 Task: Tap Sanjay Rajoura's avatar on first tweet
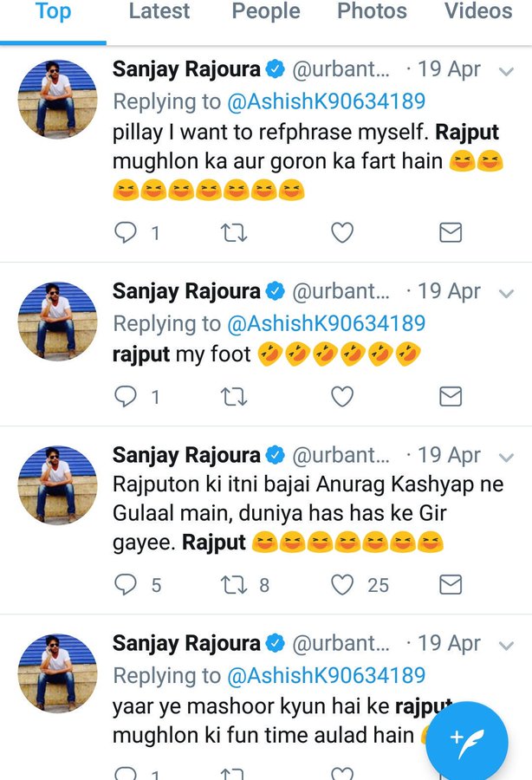coord(57,99)
